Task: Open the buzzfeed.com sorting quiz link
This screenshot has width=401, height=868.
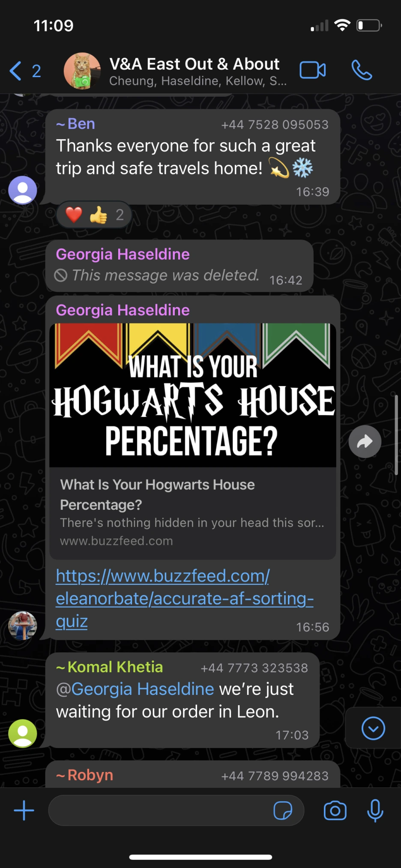Action: (x=185, y=599)
